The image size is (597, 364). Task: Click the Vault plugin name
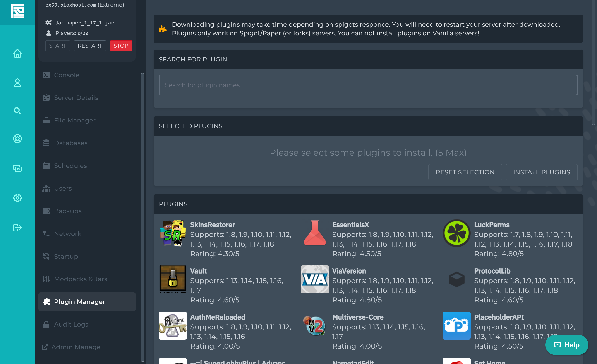point(198,271)
